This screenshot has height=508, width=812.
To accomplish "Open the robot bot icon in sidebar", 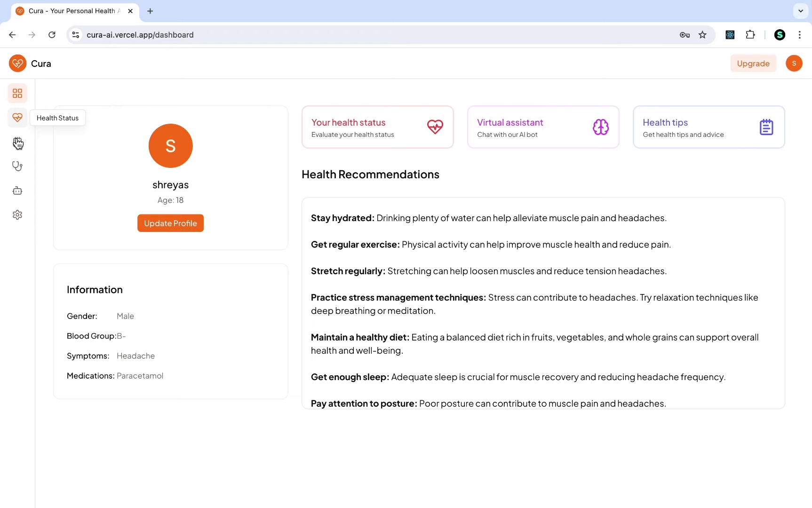I will point(17,190).
